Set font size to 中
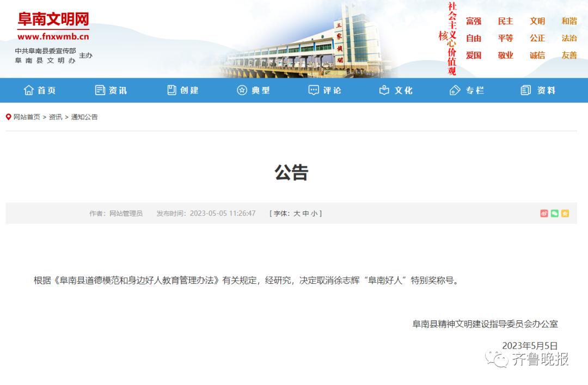 coord(305,214)
